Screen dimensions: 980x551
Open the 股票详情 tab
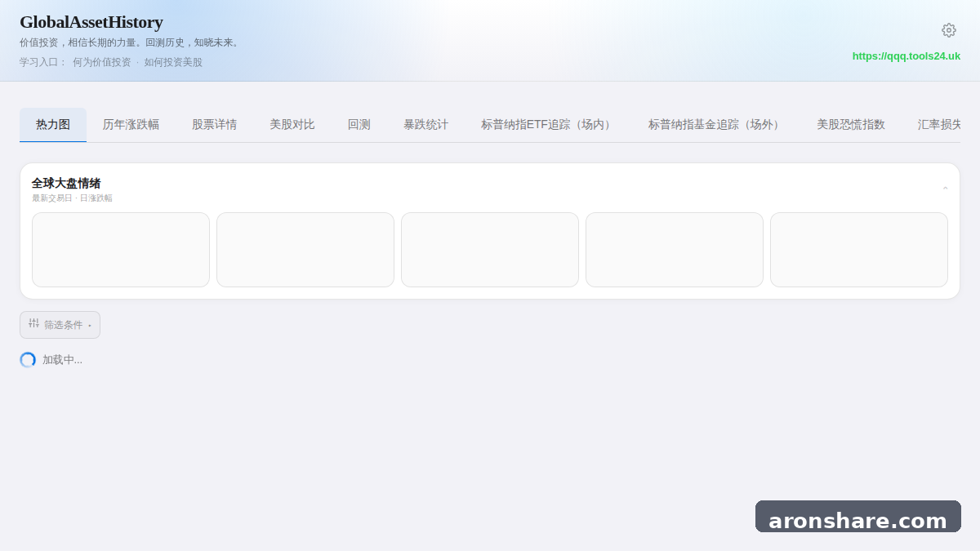pyautogui.click(x=214, y=125)
